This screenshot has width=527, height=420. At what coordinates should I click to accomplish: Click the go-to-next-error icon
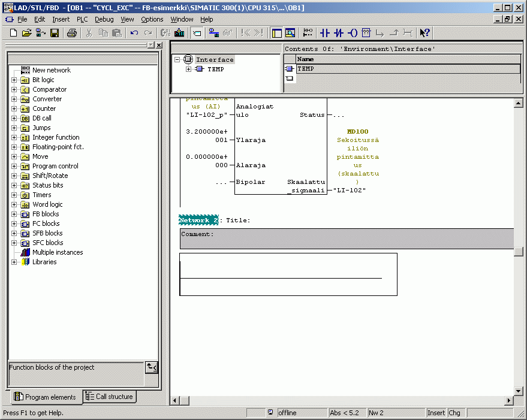[x=259, y=33]
